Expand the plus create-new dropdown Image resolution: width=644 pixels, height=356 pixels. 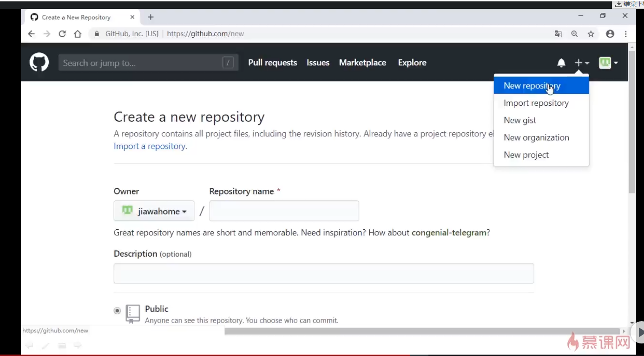click(582, 63)
